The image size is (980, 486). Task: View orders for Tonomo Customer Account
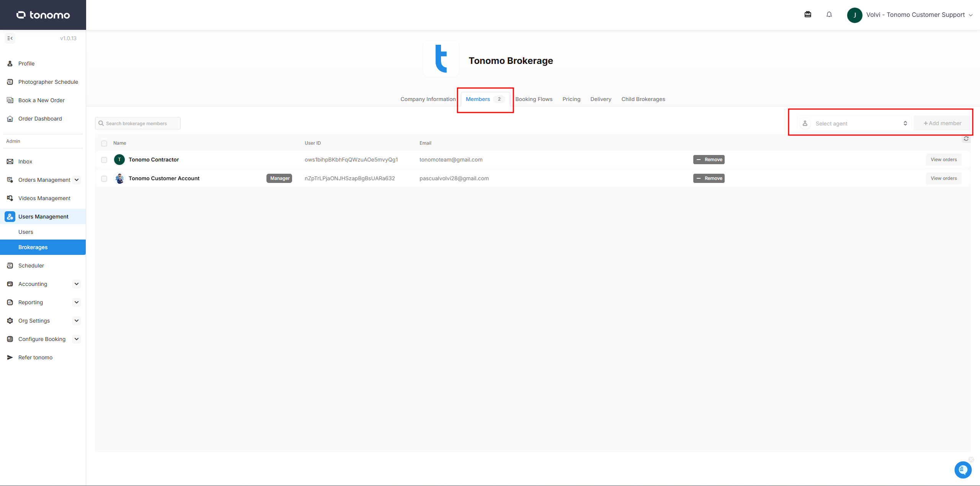(944, 178)
